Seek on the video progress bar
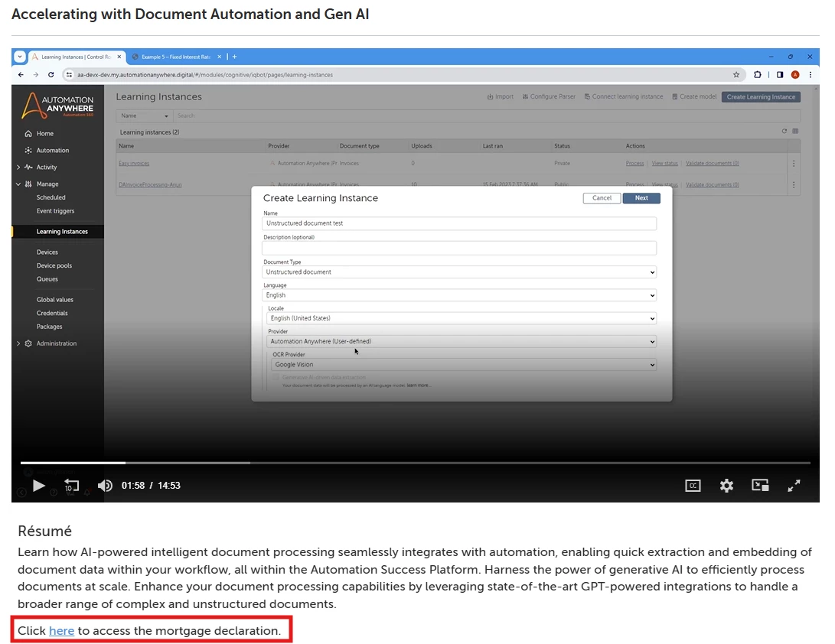Screen dimensions: 835x644 click(x=416, y=463)
